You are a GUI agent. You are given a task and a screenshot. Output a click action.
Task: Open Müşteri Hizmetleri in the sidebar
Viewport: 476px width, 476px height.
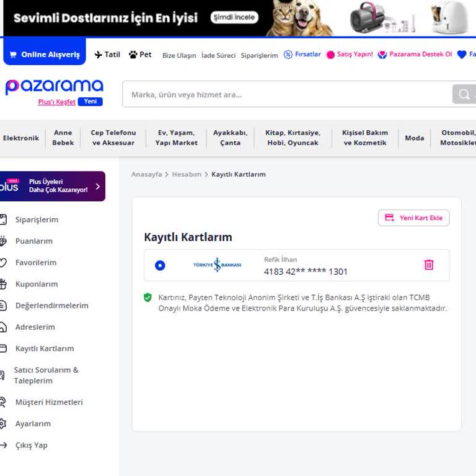49,402
